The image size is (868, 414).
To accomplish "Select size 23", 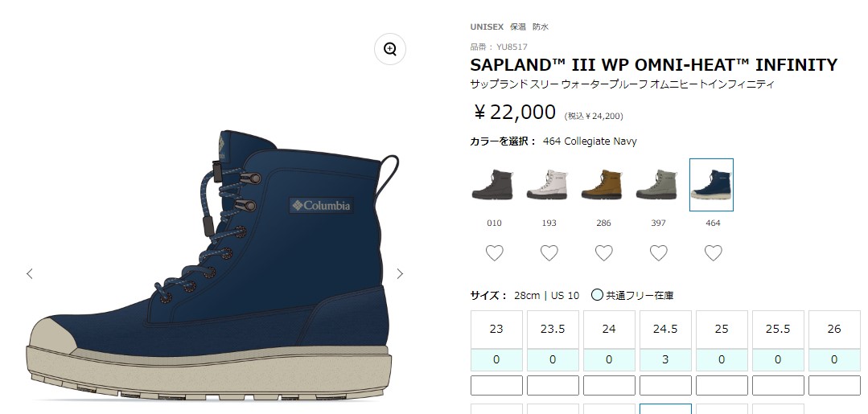I will click(x=496, y=330).
